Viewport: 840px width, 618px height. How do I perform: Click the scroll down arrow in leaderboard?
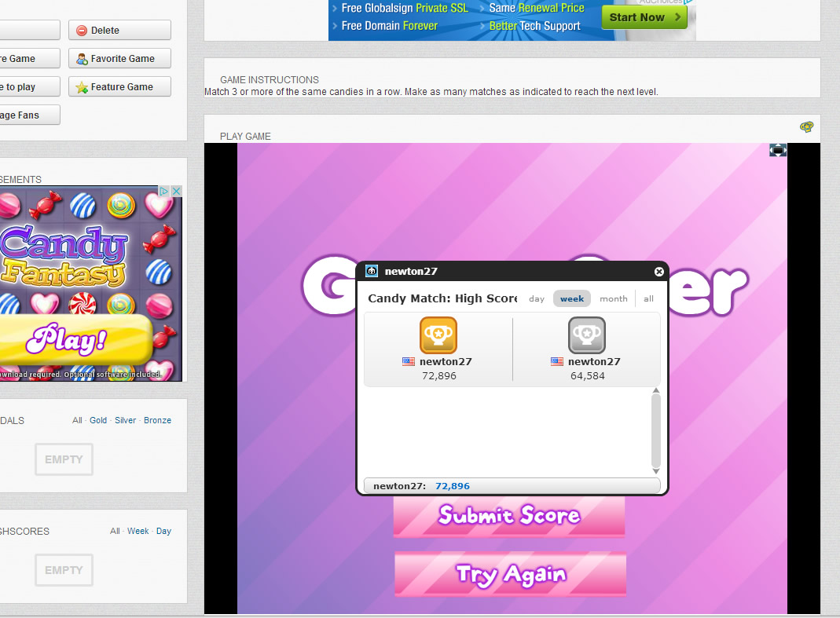coord(656,470)
